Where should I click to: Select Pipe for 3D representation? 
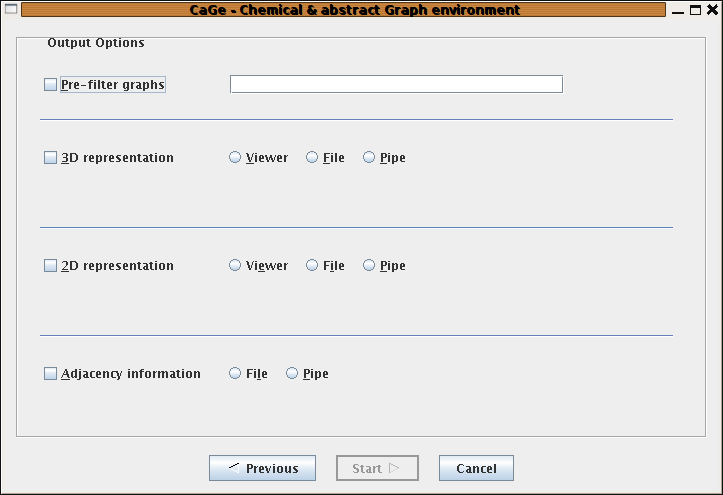point(369,158)
